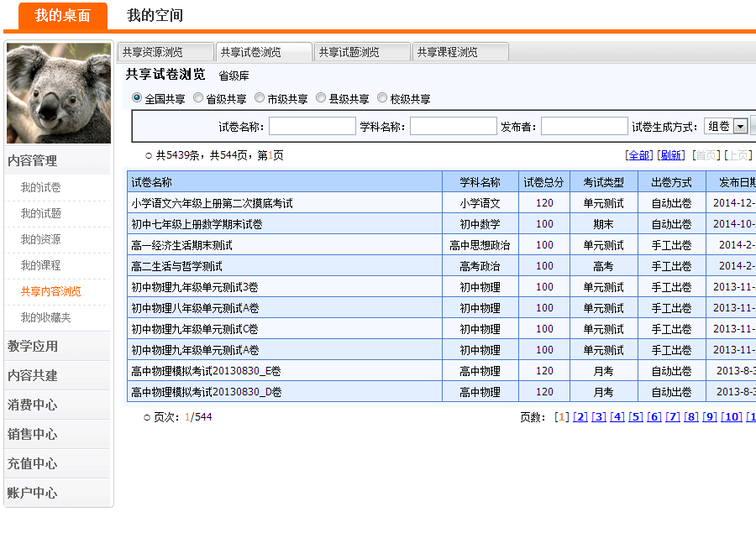This screenshot has height=533, width=756.
Task: Click the 刷新 link
Action: [x=670, y=155]
